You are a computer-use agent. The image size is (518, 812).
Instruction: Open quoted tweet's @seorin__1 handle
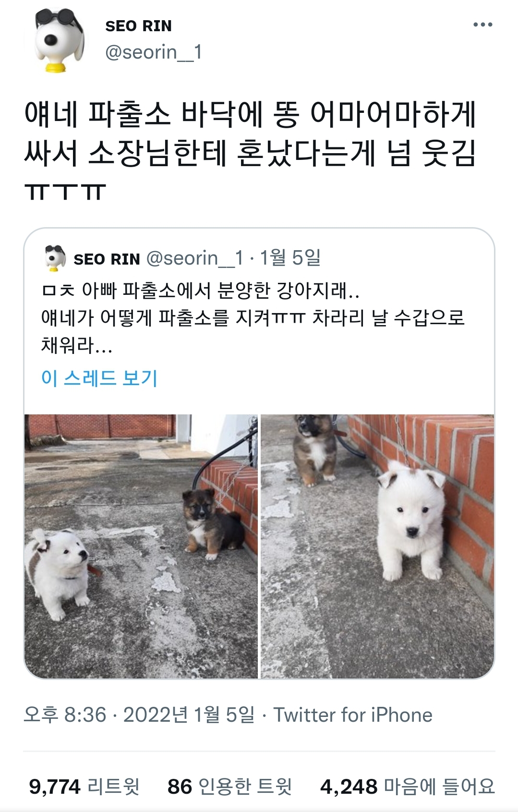[x=195, y=258]
